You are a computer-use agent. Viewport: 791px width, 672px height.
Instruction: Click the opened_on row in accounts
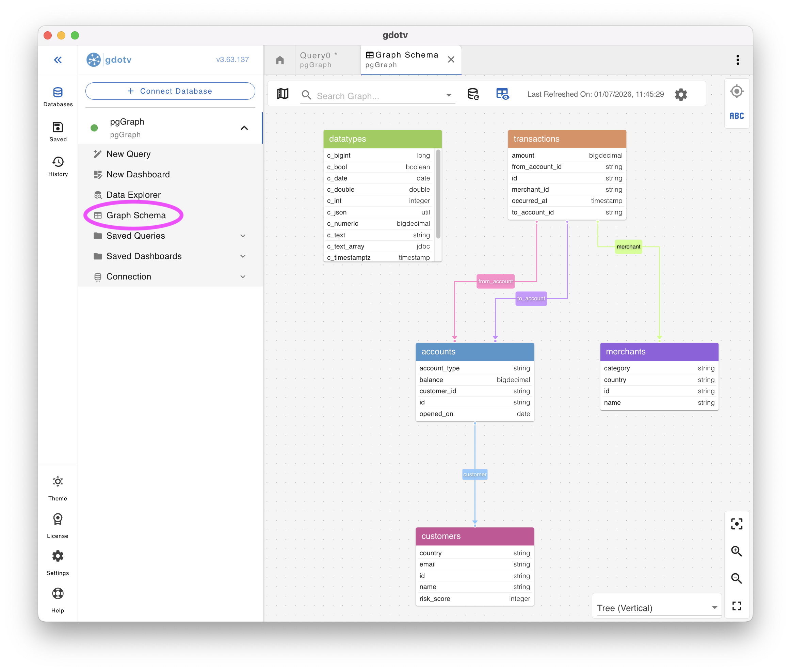click(474, 414)
